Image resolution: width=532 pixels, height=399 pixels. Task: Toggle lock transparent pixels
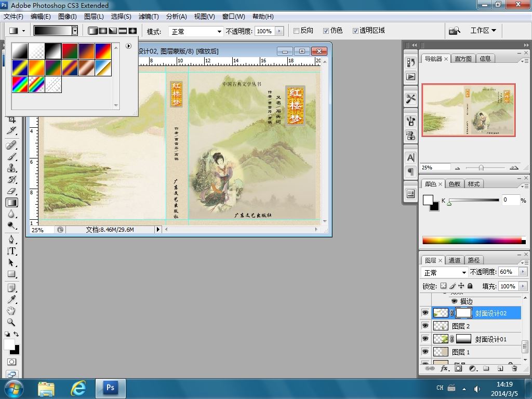444,286
